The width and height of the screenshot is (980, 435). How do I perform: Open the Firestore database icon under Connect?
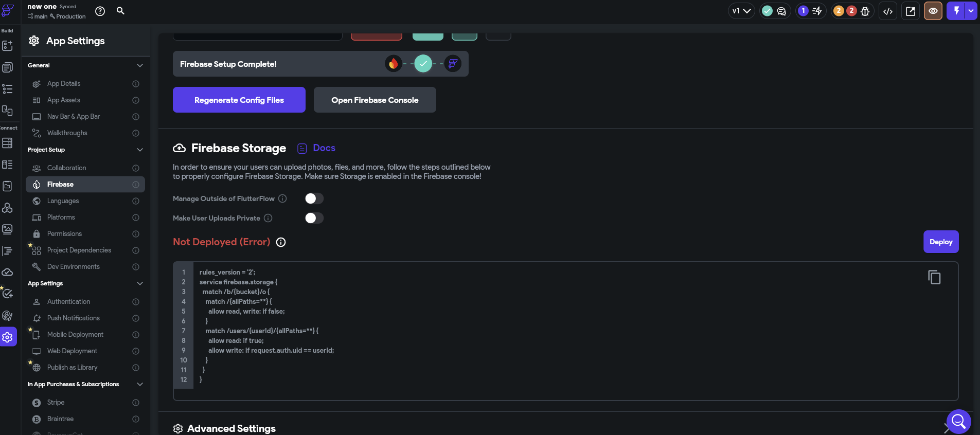pos(7,143)
